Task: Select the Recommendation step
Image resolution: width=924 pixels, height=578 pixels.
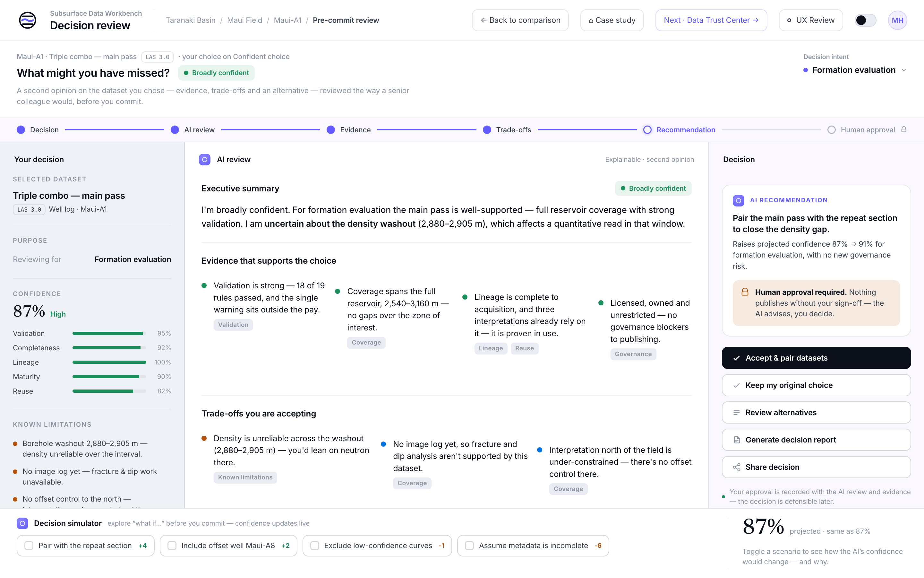Action: (679, 130)
